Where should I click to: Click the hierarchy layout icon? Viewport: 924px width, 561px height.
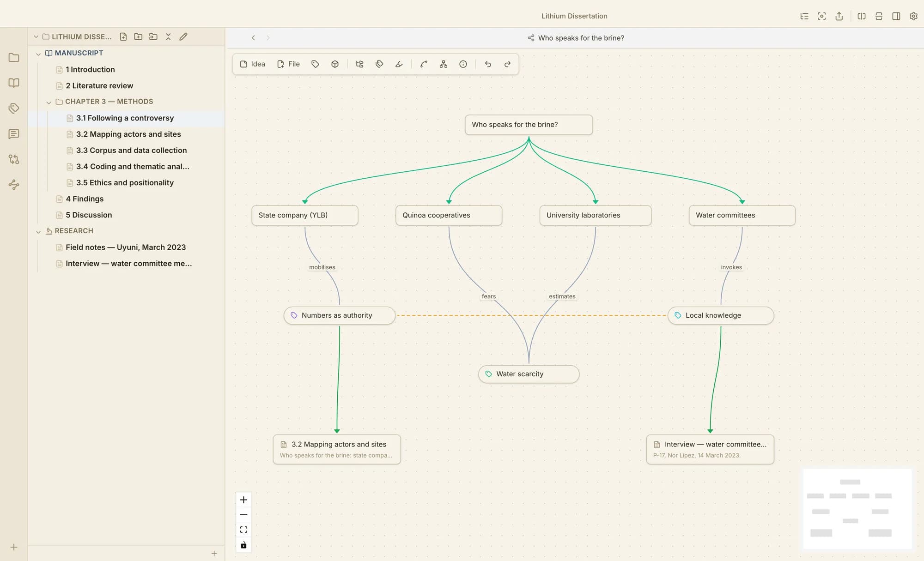(444, 64)
